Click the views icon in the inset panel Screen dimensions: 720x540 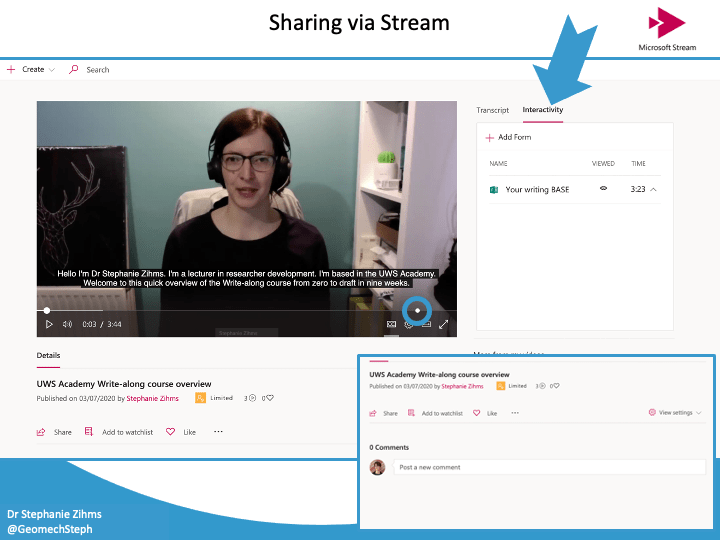(542, 386)
